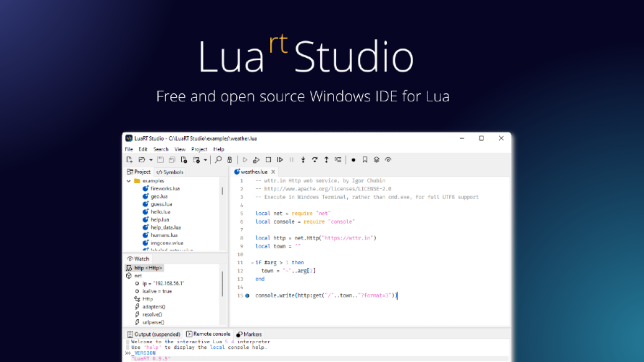Open the Search menu

[161, 149]
